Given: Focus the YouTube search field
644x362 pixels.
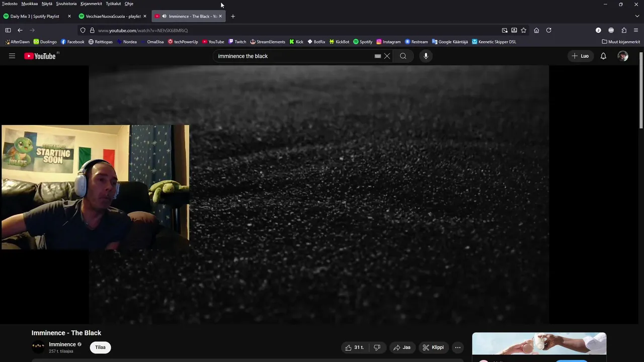Looking at the screenshot, I should (294, 56).
